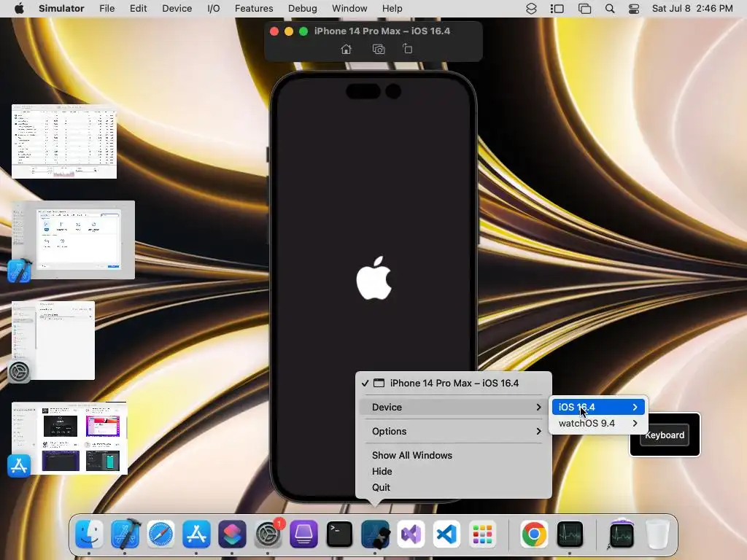This screenshot has height=560, width=747.
Task: Open the Debug menu
Action: coord(303,9)
